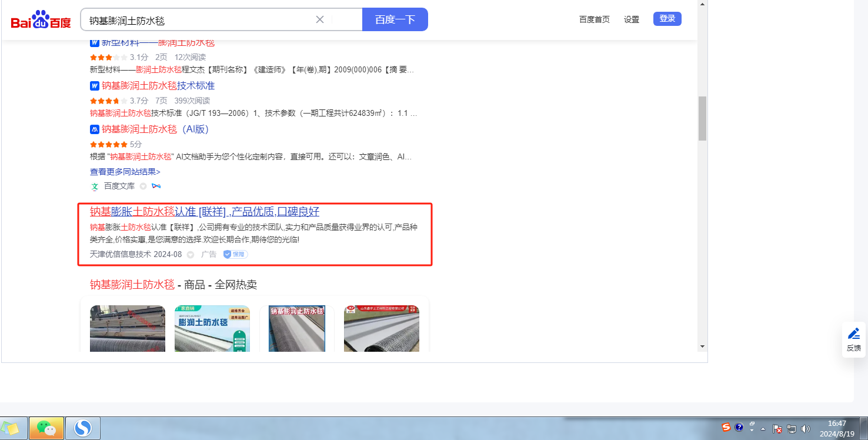Screen dimensions: 868x440
Task: Expand the dropdown arrow beside 天津优信信息技术
Action: point(191,255)
